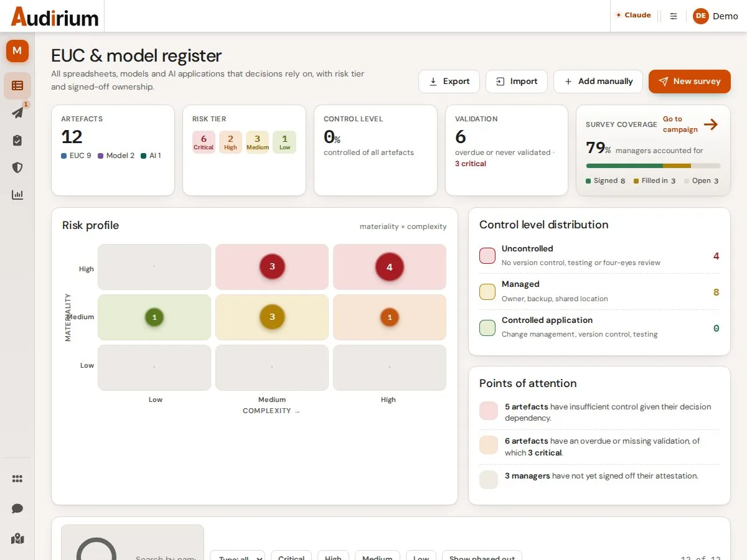
Task: Click Add manually button
Action: click(598, 82)
